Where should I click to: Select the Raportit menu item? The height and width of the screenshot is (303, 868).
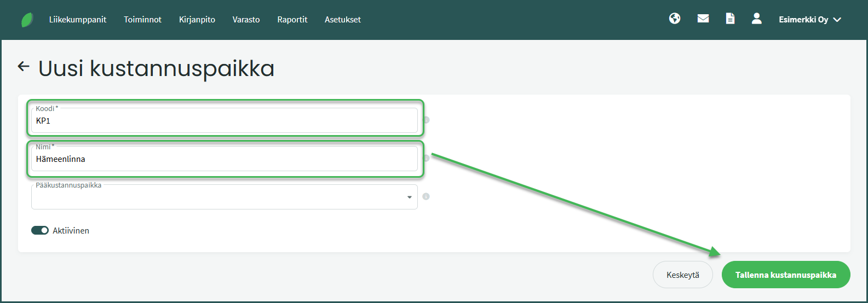point(292,20)
